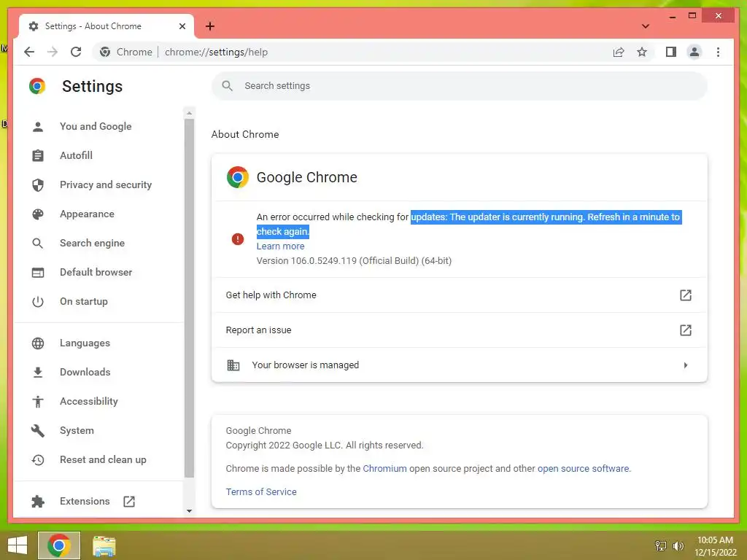Viewport: 747px width, 560px height.
Task: Click the sidebar scroll up arrow
Action: [x=189, y=113]
